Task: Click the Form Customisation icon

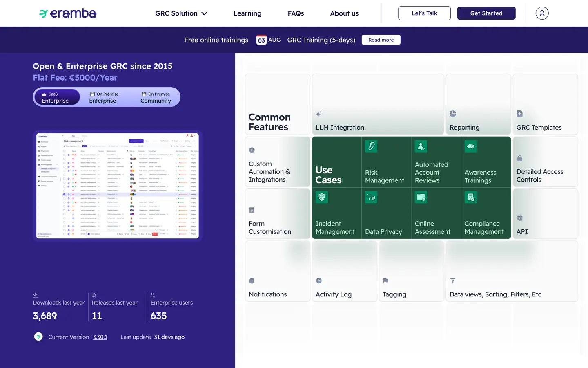Action: [x=252, y=210]
